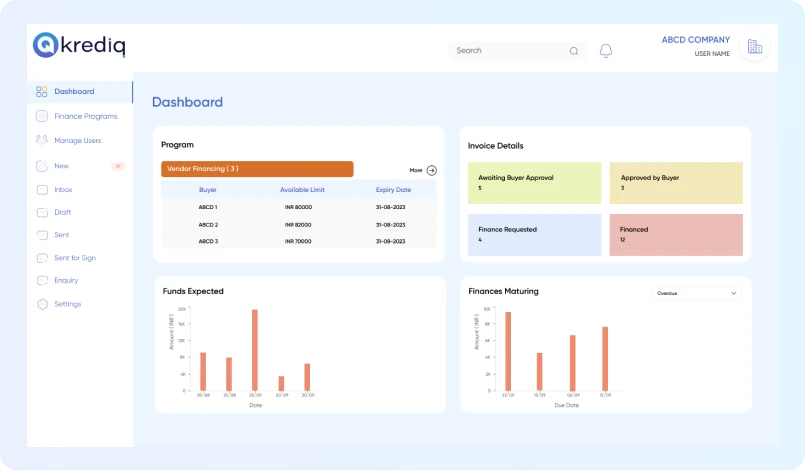Screen dimensions: 805x471
Task: Open the Financed invoices card
Action: (x=675, y=234)
